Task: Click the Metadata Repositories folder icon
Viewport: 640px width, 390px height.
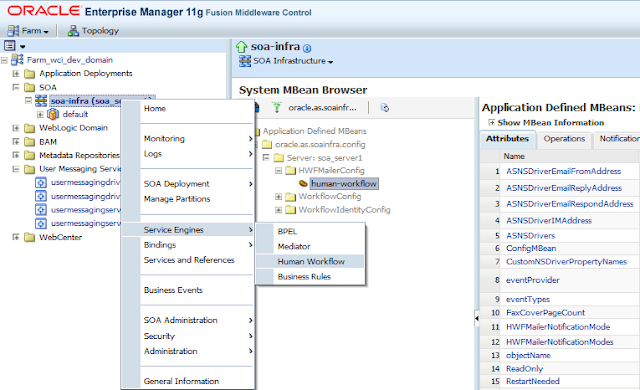Action: coord(29,155)
